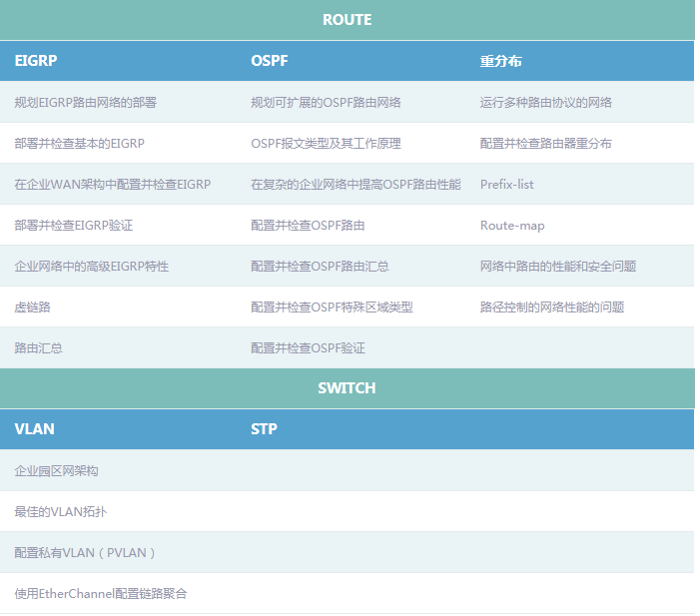The image size is (700, 616).
Task: Click '部署并检查EIGRP验证' cell
Action: coord(73,226)
